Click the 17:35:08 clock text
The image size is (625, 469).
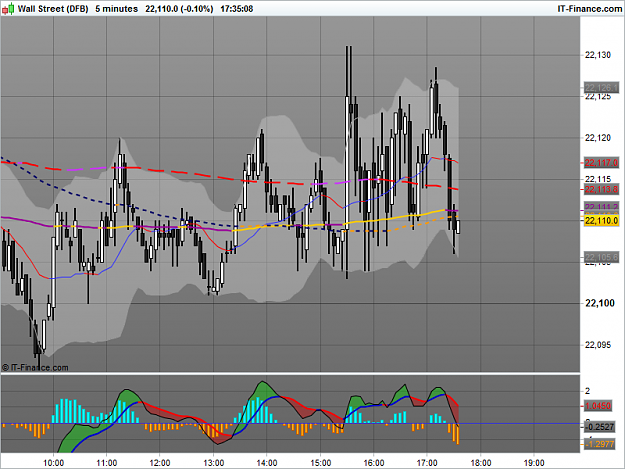click(237, 9)
